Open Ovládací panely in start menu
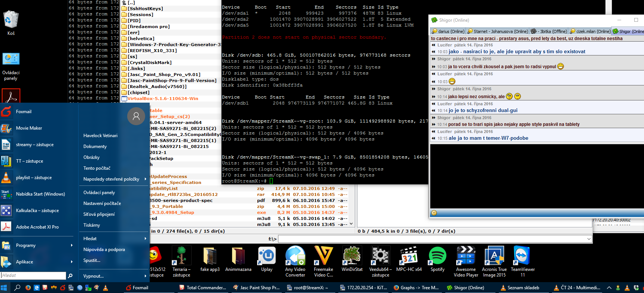 (99, 193)
